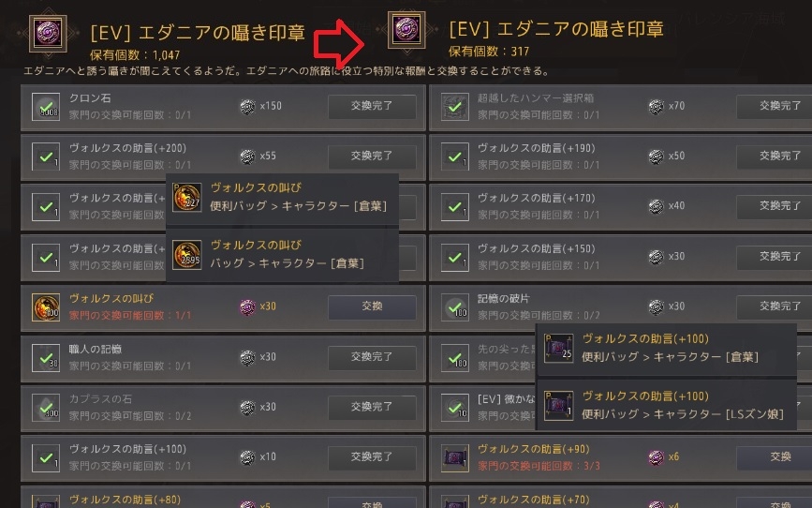
Task: Click the checkmark box for 職人の記憶
Action: [x=46, y=358]
